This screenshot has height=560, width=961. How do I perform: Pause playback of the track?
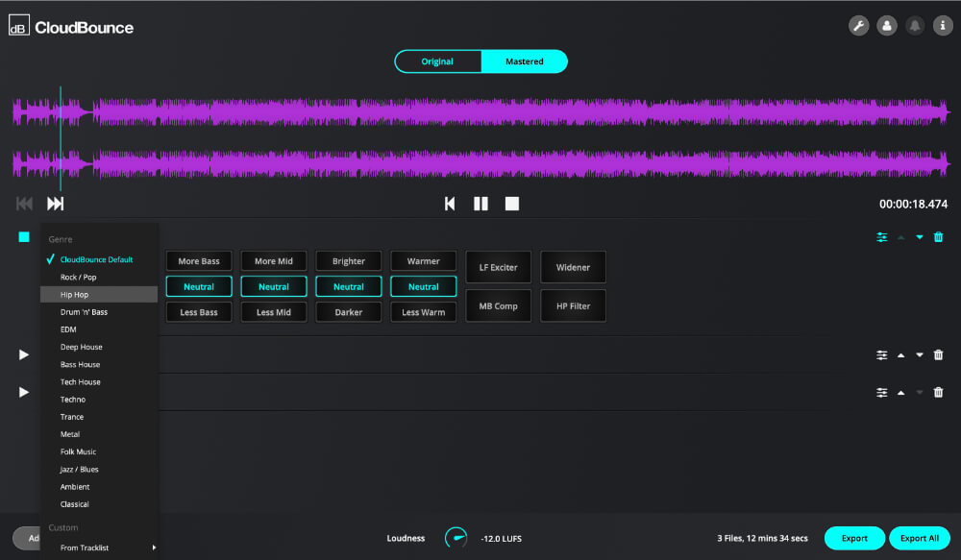pyautogui.click(x=480, y=204)
